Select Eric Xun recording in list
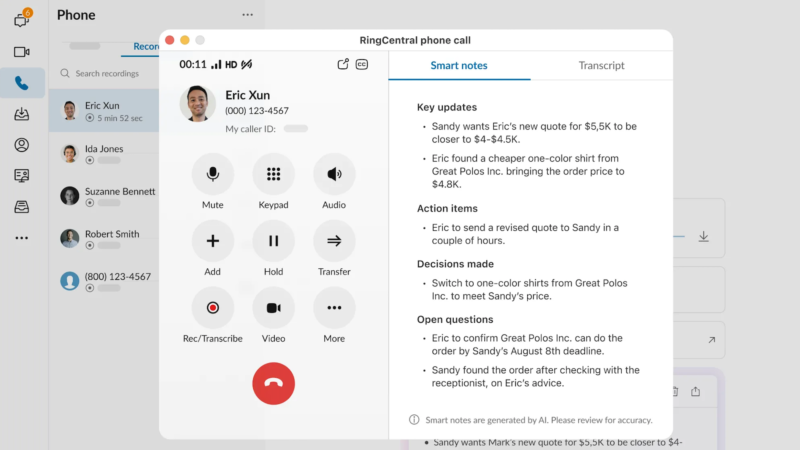Viewport: 800px width, 450px height. (x=104, y=111)
